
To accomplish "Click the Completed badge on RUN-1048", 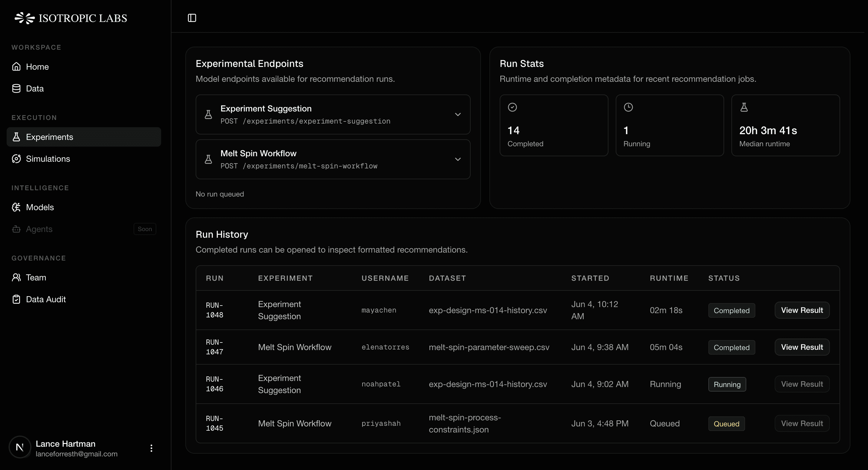I will [731, 311].
